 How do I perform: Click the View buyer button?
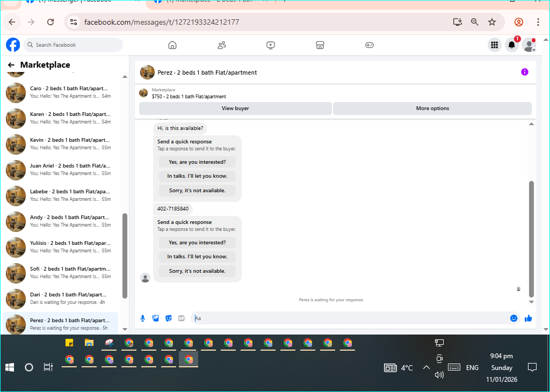click(x=235, y=108)
